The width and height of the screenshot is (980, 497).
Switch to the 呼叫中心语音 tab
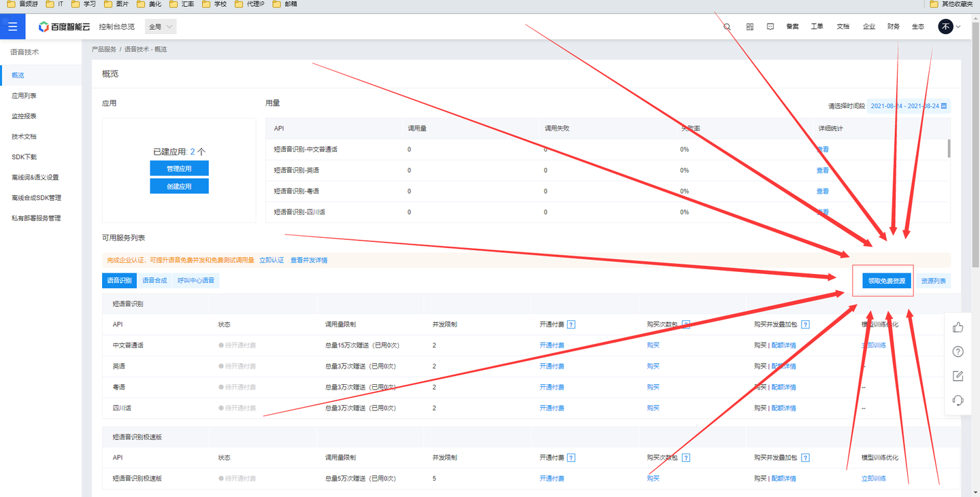pyautogui.click(x=196, y=280)
